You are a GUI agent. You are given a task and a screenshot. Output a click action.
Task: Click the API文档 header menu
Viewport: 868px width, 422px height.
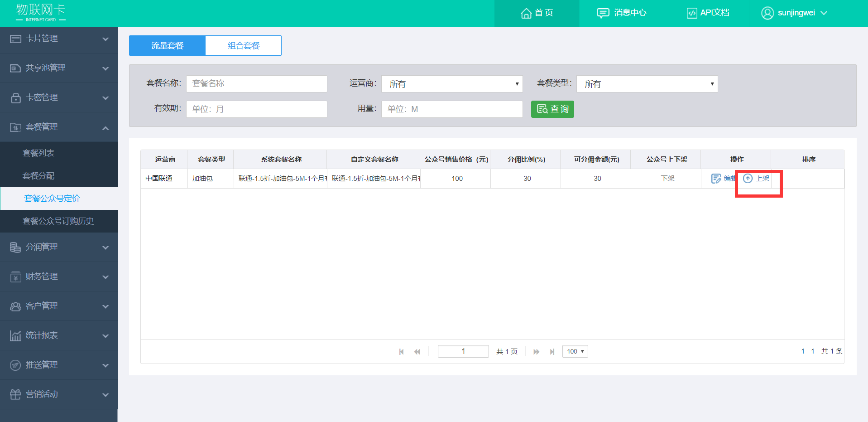[x=706, y=13]
